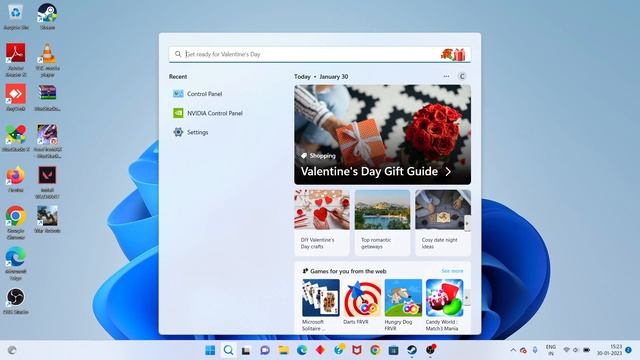Select OBS Studio desktop shortcut
The height and width of the screenshot is (360, 640).
(16, 301)
